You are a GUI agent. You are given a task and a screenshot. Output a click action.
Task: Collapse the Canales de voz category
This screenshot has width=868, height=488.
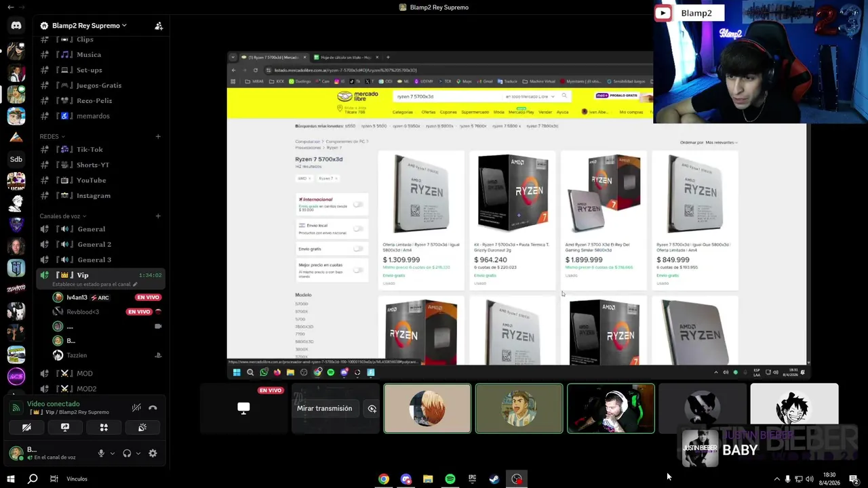point(63,216)
